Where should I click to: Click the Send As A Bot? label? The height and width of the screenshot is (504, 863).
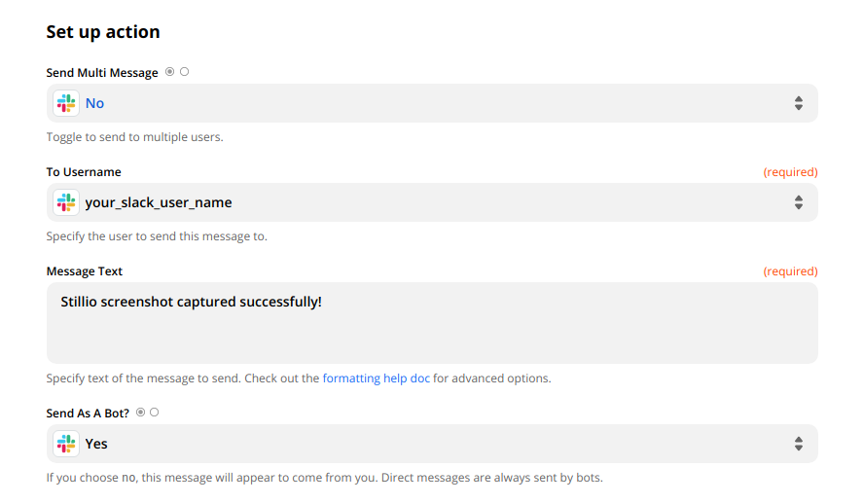pos(88,414)
